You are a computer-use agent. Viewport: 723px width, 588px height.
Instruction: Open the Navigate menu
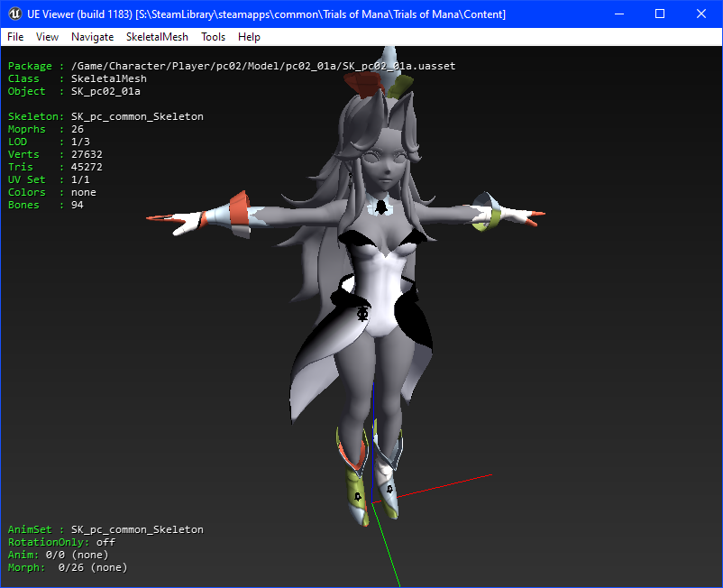(92, 37)
